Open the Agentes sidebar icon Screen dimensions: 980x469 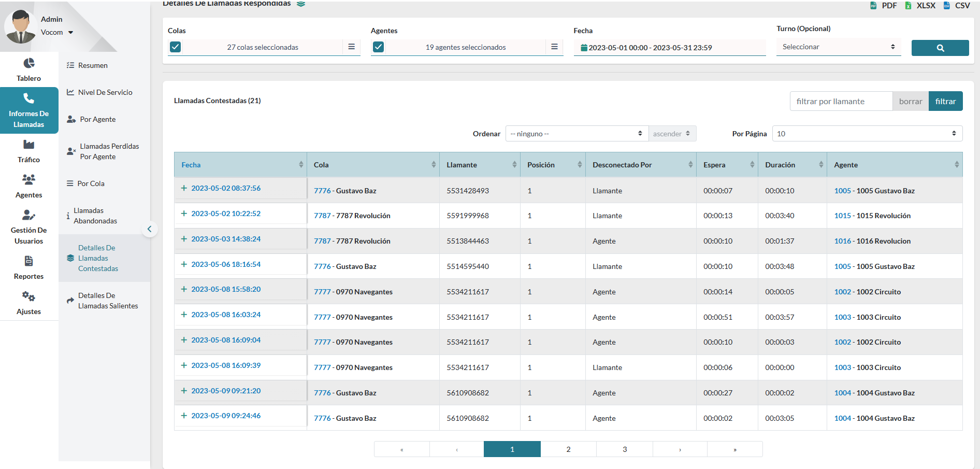(x=29, y=179)
